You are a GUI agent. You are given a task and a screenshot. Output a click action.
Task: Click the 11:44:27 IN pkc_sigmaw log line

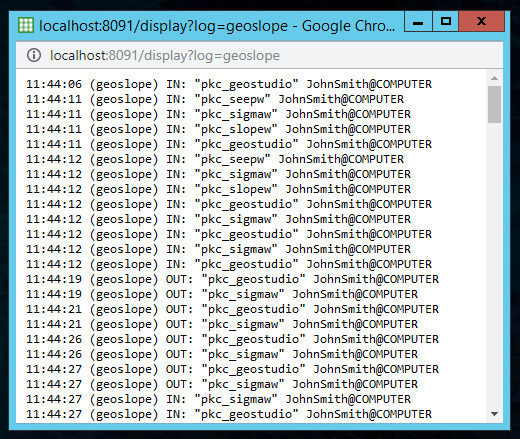pyautogui.click(x=218, y=399)
